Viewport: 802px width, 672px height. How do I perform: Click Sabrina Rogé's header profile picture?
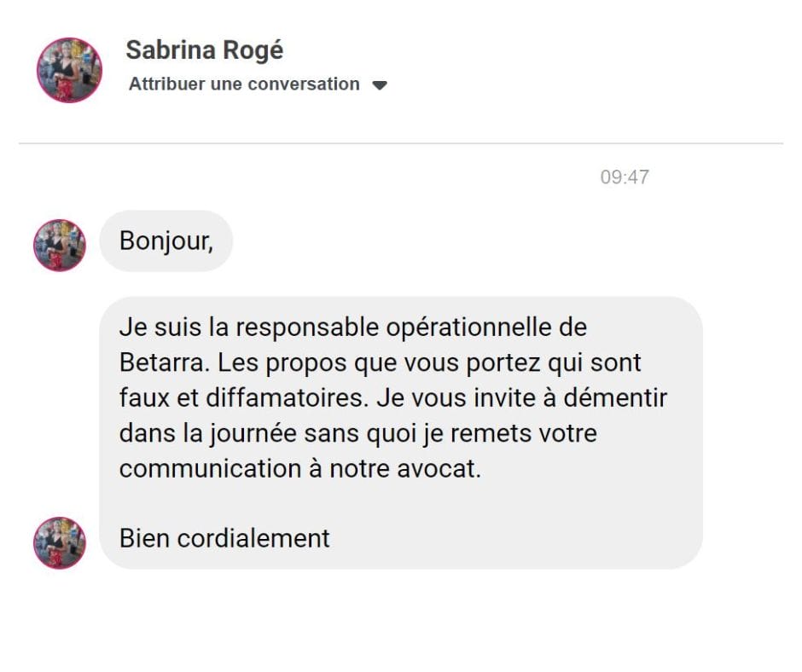[x=69, y=70]
